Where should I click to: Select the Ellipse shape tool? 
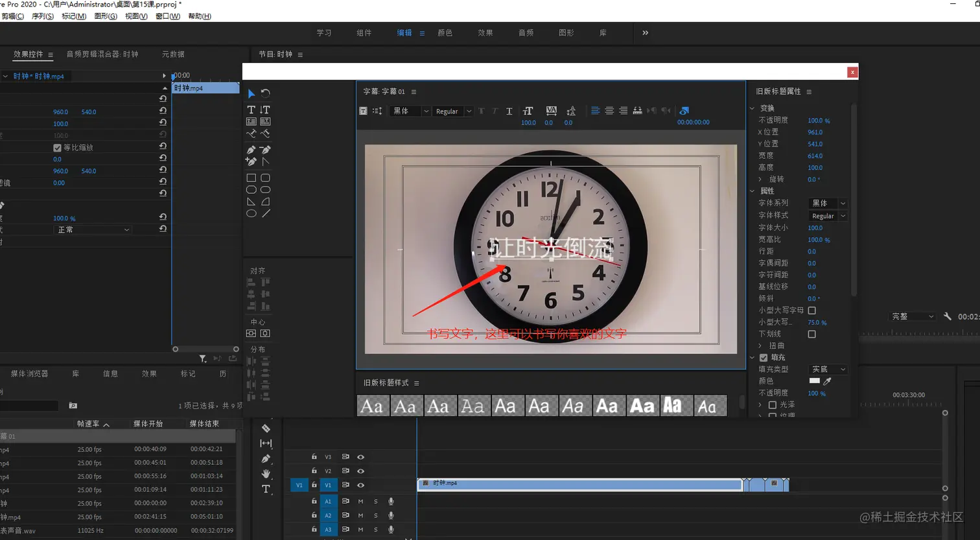(x=251, y=213)
